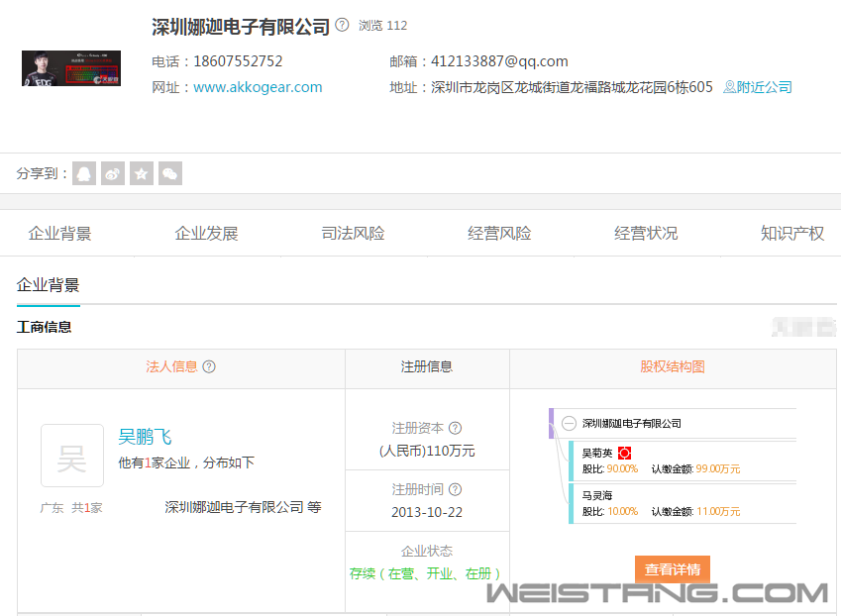
Task: Click the 深圳娜迦电子有限公司 等 company entry
Action: [x=243, y=507]
